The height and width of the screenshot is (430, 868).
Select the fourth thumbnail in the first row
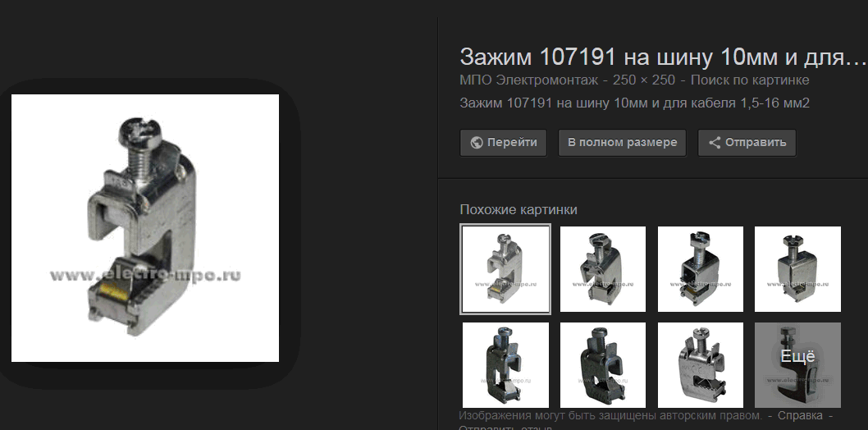click(x=797, y=269)
